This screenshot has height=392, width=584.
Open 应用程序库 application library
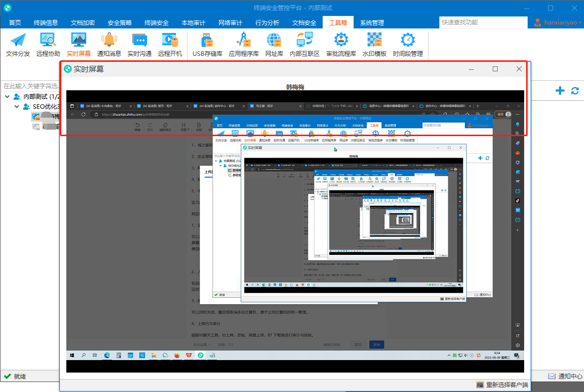[x=243, y=45]
